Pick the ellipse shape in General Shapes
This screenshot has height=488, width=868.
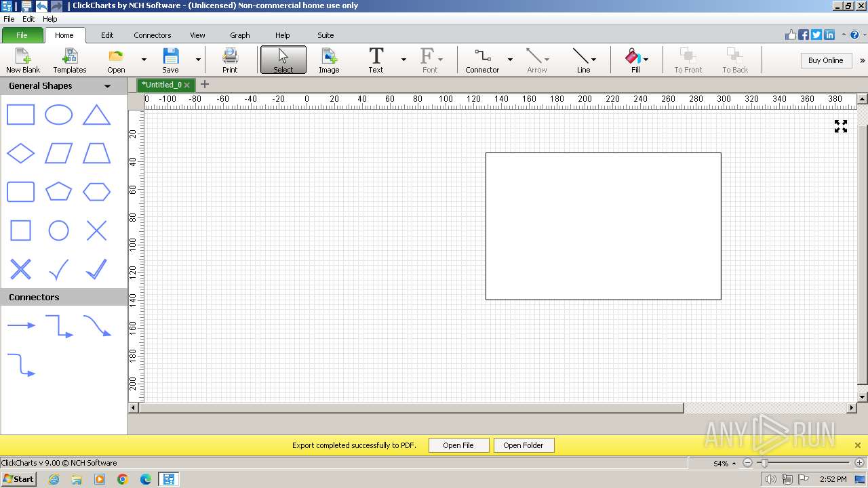coord(58,115)
